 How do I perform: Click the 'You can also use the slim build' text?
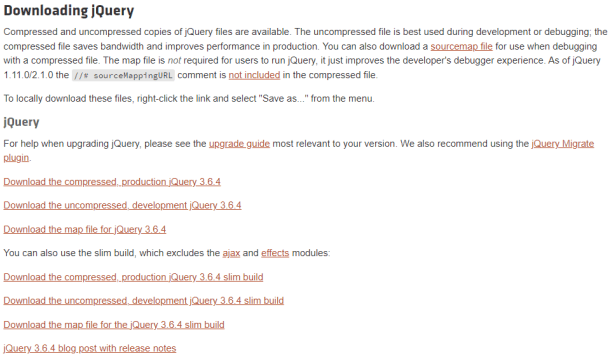click(167, 253)
